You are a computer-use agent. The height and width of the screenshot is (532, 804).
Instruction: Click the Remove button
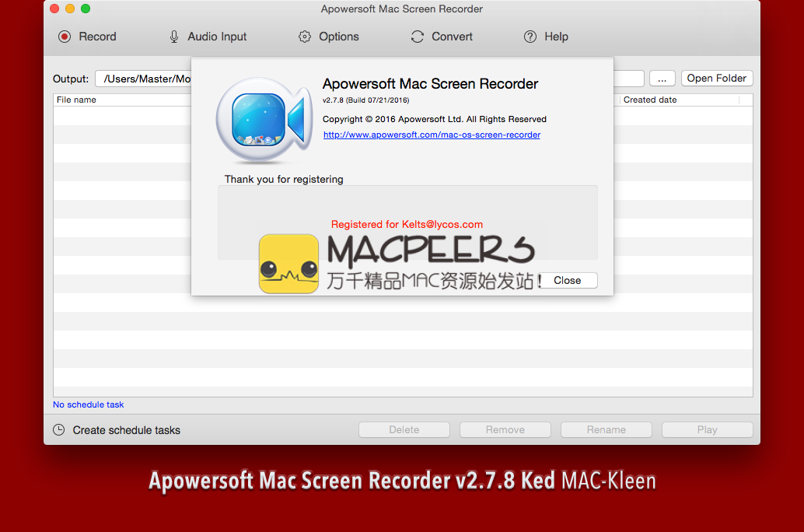pos(505,430)
